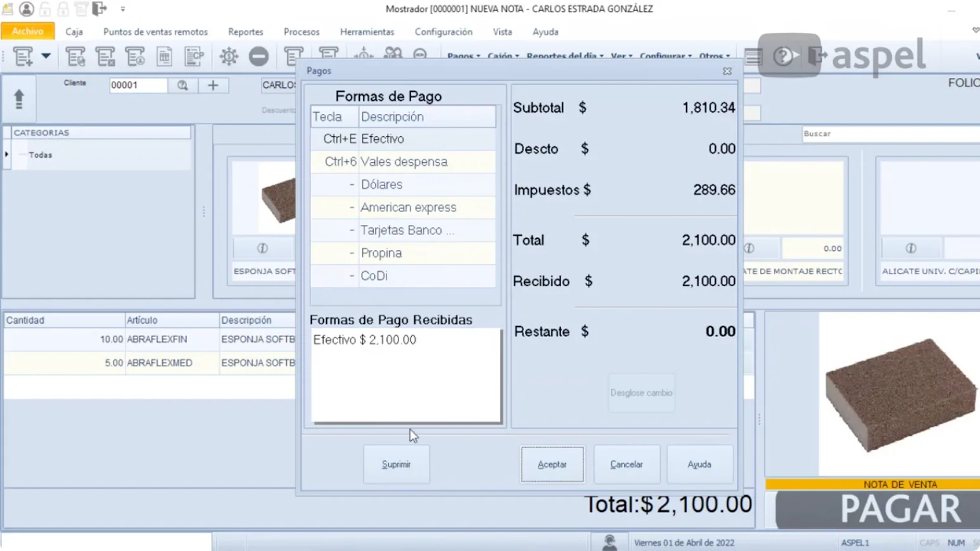Screen dimensions: 980x551
Task: Select American express payment method
Action: pyautogui.click(x=403, y=207)
